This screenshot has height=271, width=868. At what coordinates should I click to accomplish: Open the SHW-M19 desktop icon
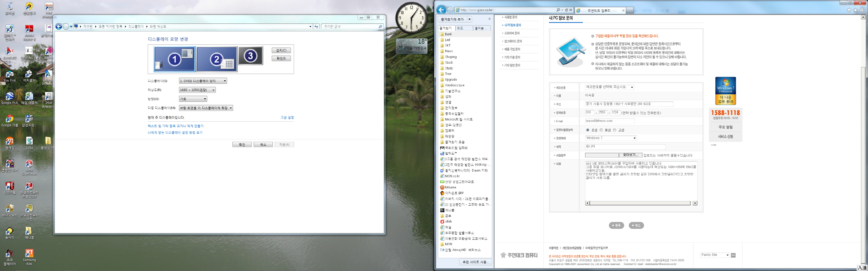29,54
